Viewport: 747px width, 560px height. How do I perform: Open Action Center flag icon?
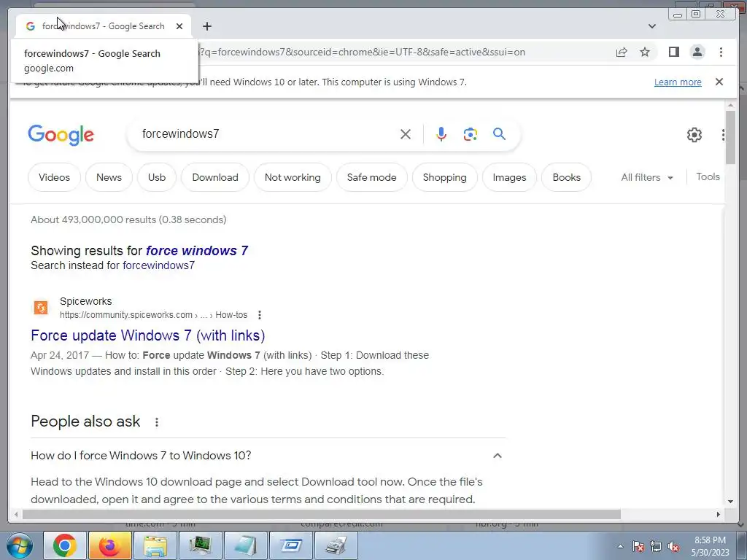click(638, 546)
